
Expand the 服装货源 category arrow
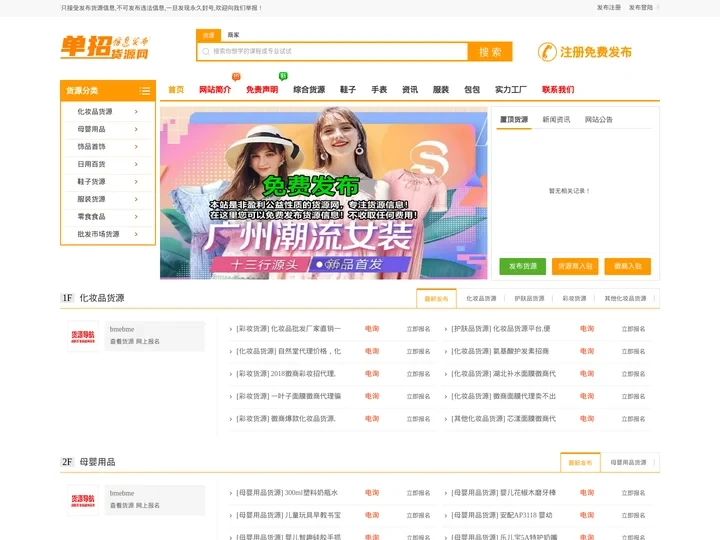(136, 199)
